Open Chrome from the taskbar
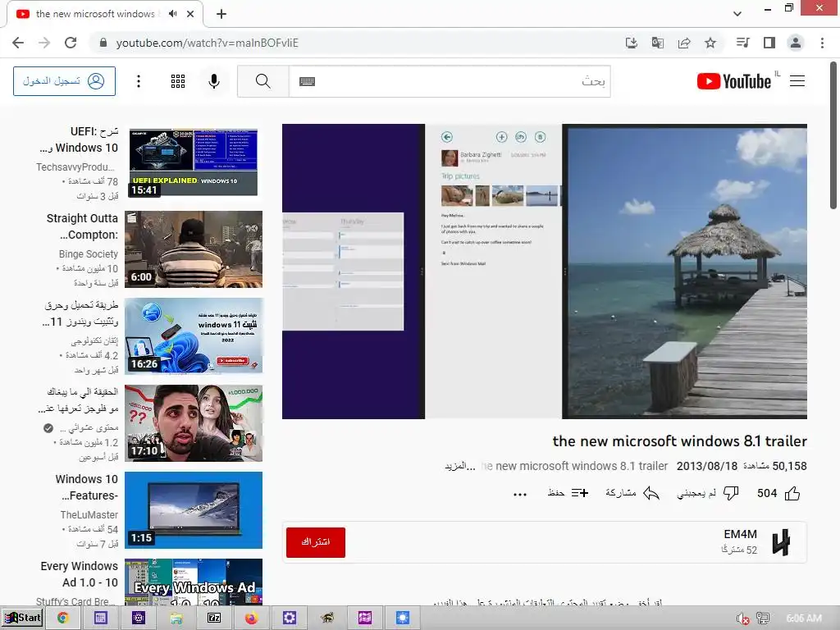 click(63, 618)
